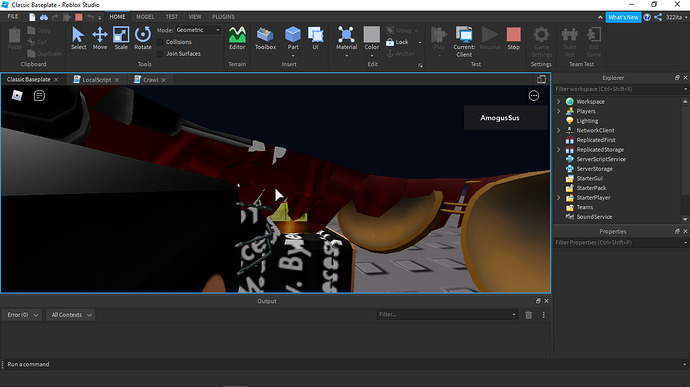Focus the Run a command bar
The width and height of the screenshot is (690, 387).
tap(343, 364)
